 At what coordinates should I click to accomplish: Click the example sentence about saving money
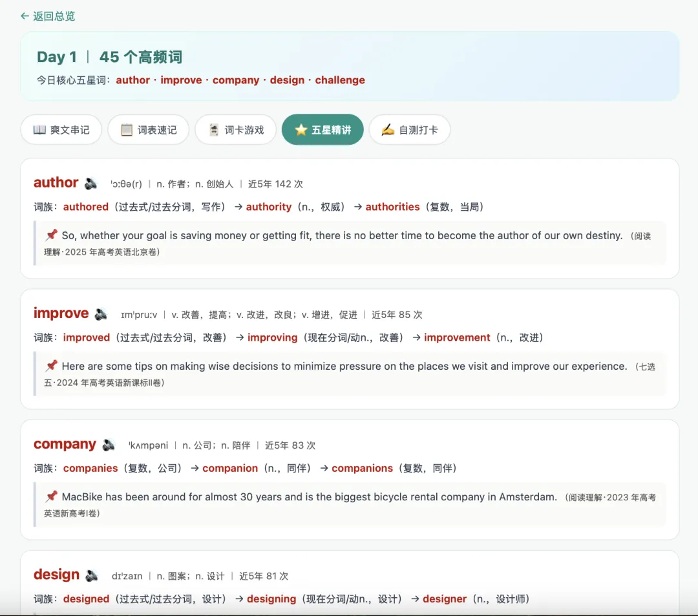pos(342,235)
